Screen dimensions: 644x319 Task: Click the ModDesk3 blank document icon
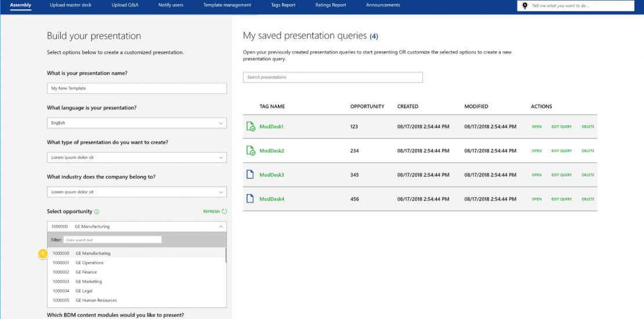coord(251,175)
